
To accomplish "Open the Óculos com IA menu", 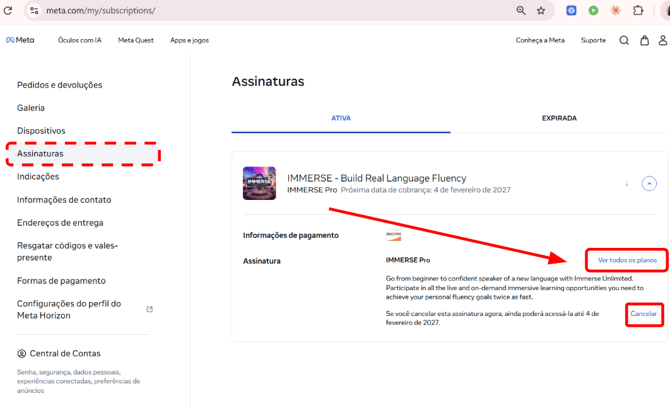I will [x=79, y=40].
